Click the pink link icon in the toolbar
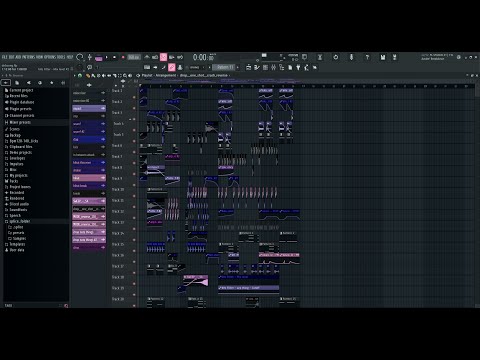 (172, 67)
